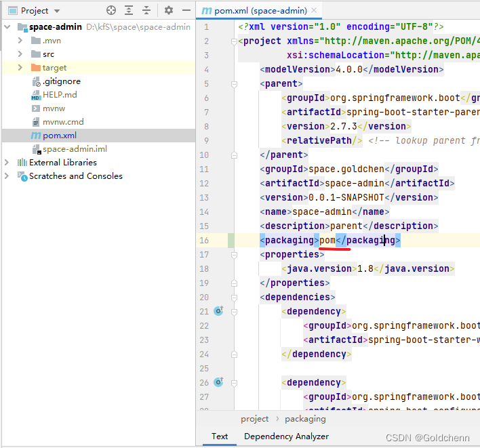Viewport: 480px width, 448px height.
Task: Close the pom.xml editor tab
Action: 314,10
